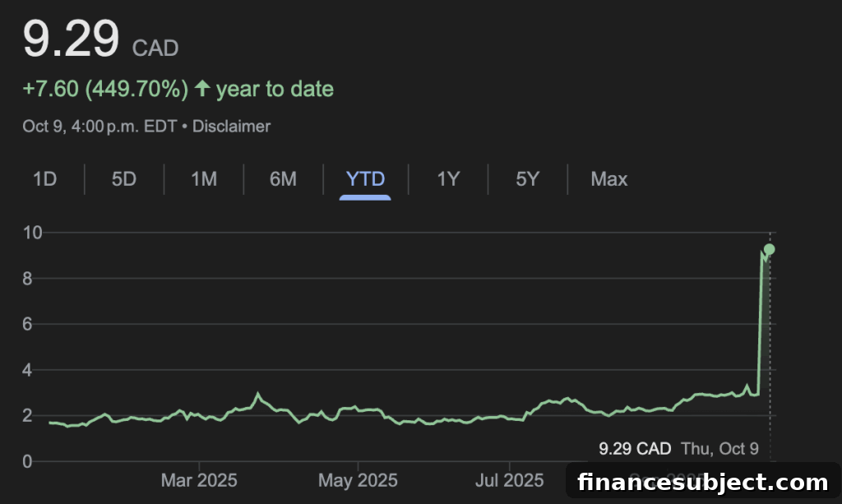Image resolution: width=842 pixels, height=504 pixels.
Task: Click the Jul 2025 axis label
Action: 510,480
